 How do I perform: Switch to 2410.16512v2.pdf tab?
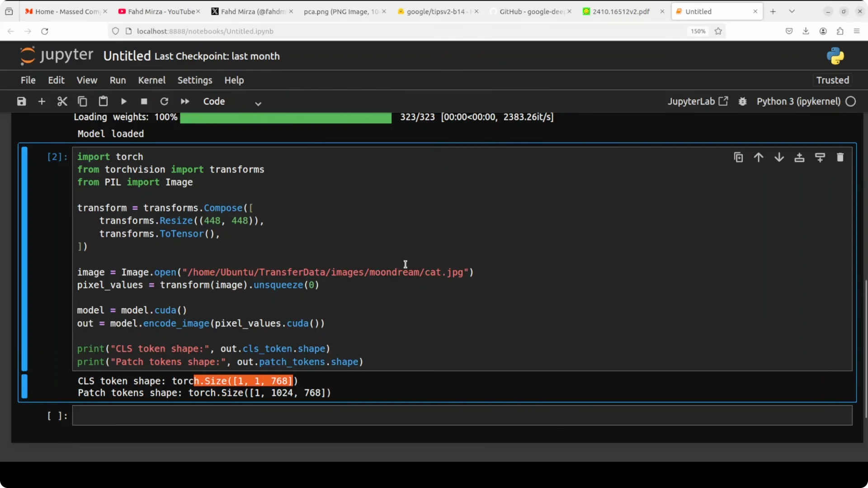click(x=624, y=11)
